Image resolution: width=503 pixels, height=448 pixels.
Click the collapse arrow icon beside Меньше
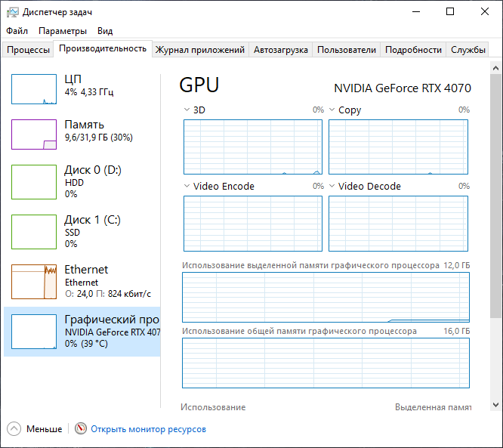[x=14, y=429]
